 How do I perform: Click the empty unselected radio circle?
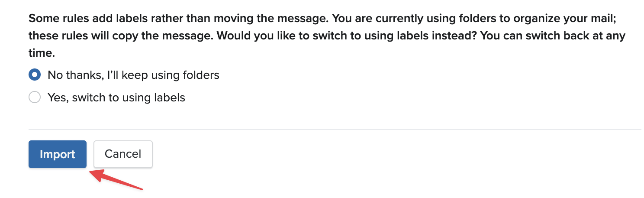point(35,97)
